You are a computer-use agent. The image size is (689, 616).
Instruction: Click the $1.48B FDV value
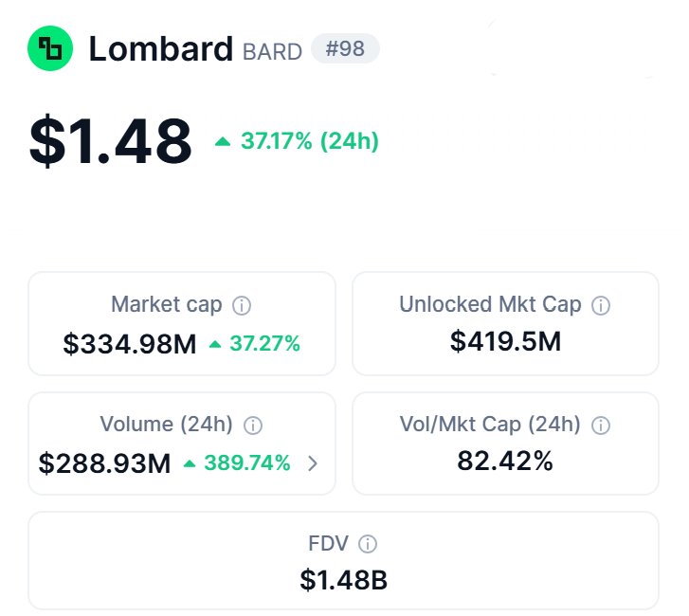point(343,580)
